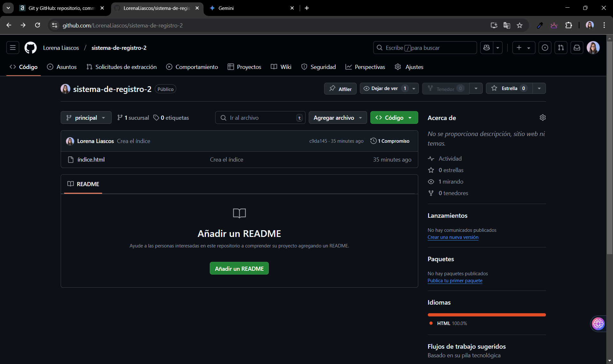The width and height of the screenshot is (613, 364).
Task: Open the Ajustes tab
Action: tap(409, 67)
